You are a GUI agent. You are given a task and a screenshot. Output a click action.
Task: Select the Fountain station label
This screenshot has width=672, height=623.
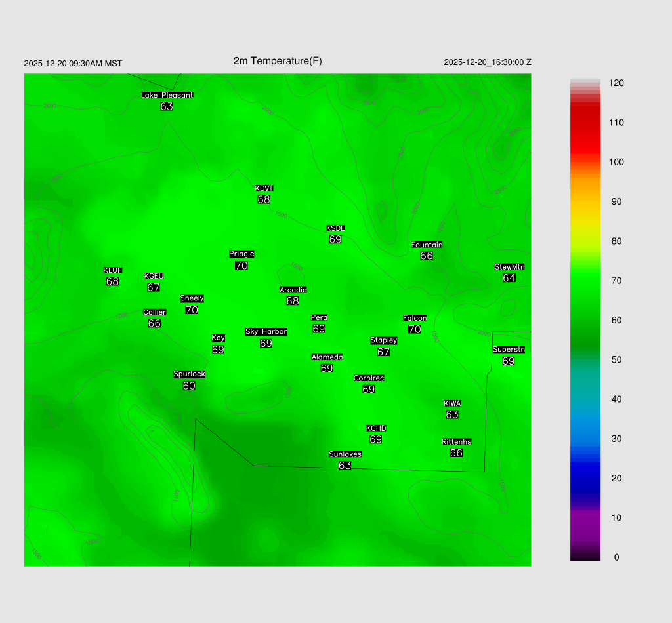(427, 245)
